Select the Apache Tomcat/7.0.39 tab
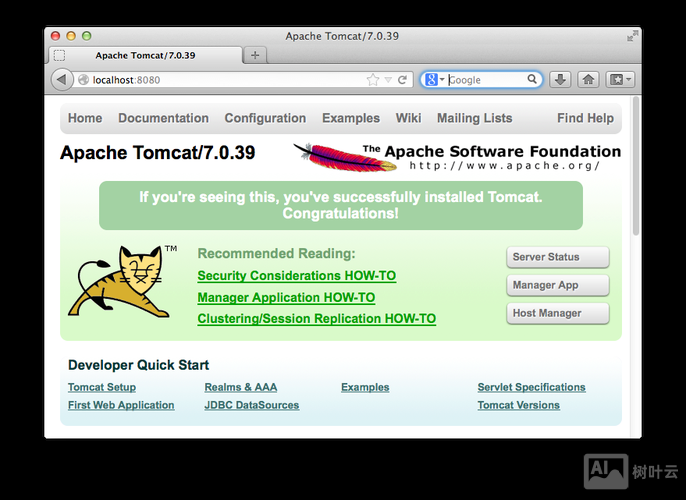 (145, 55)
